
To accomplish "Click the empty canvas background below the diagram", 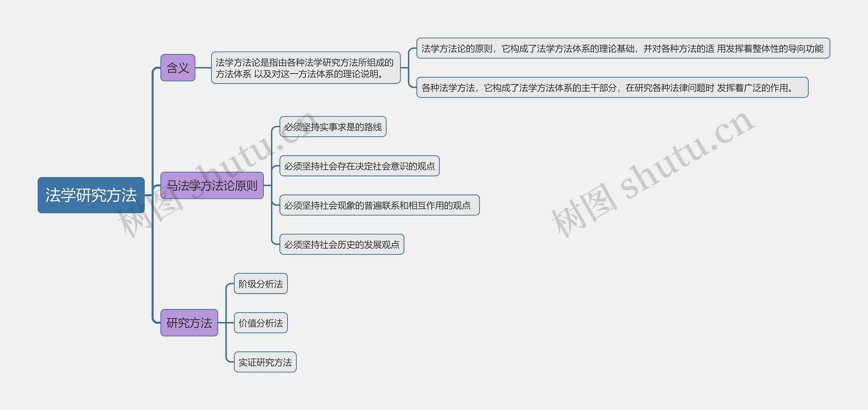I will click(x=542, y=390).
